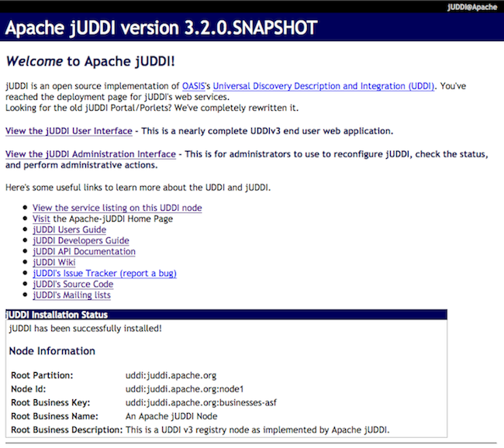View the service listing on this UDDI node
Screen dimensions: 504x448
(117, 208)
